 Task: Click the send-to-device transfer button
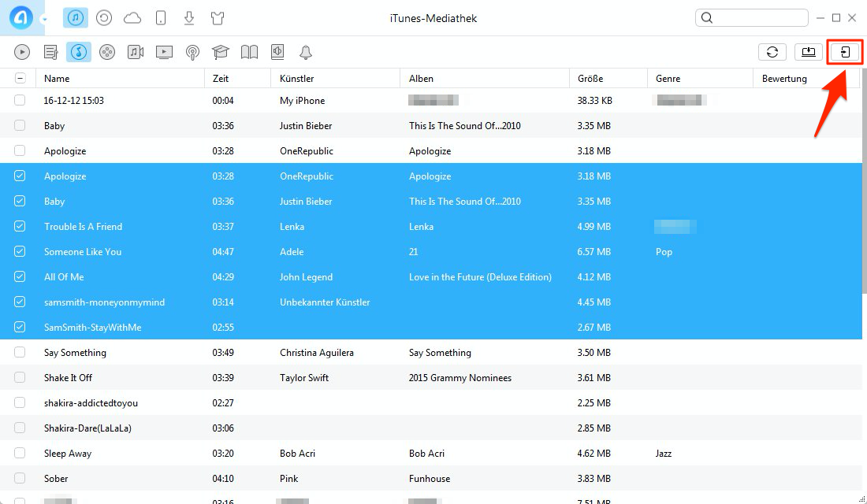[x=845, y=52]
